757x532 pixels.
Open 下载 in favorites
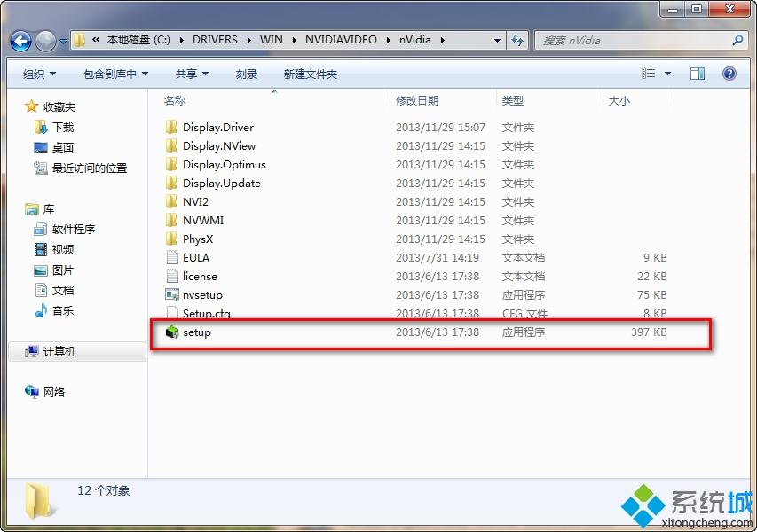(x=54, y=128)
